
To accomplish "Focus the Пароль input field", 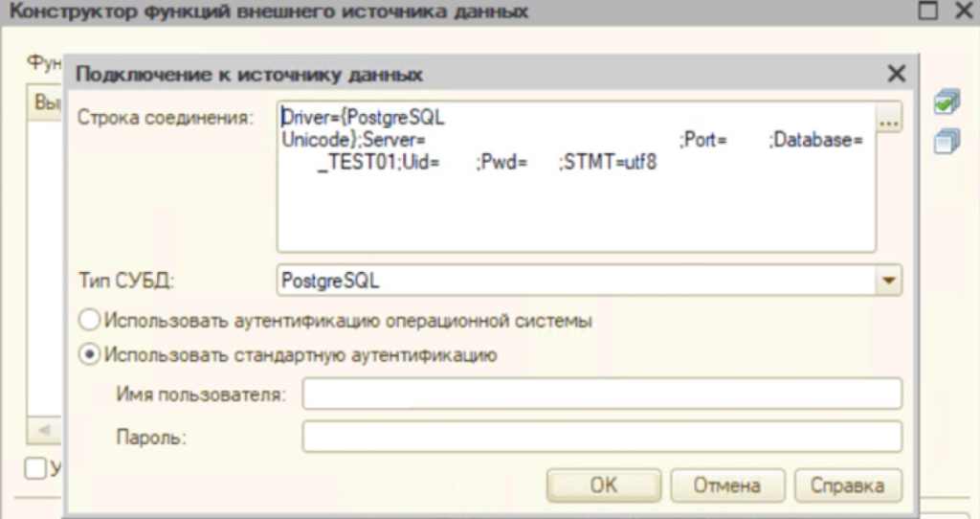I will coord(602,438).
